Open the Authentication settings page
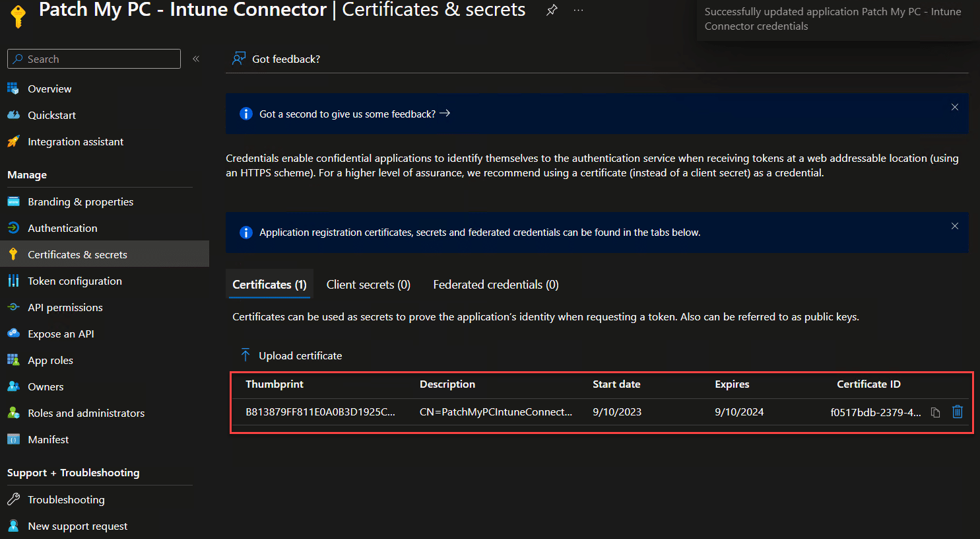980x539 pixels. (62, 228)
